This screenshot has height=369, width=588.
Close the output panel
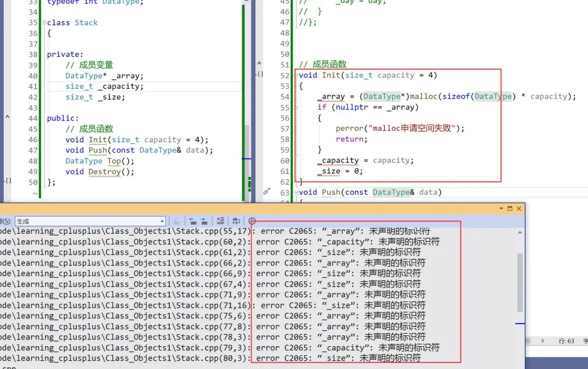coord(519,208)
